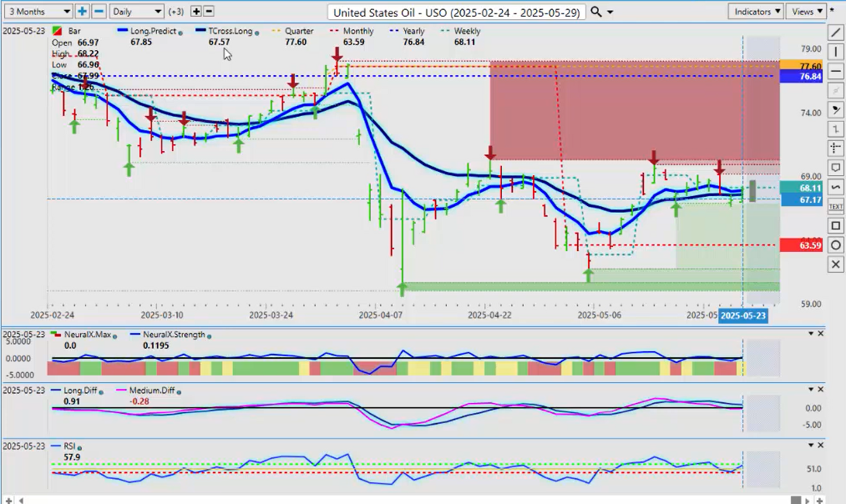Viewport: 846px width, 504px height.
Task: Toggle the NeuralX.Strength indicator dot
Action: pos(208,335)
